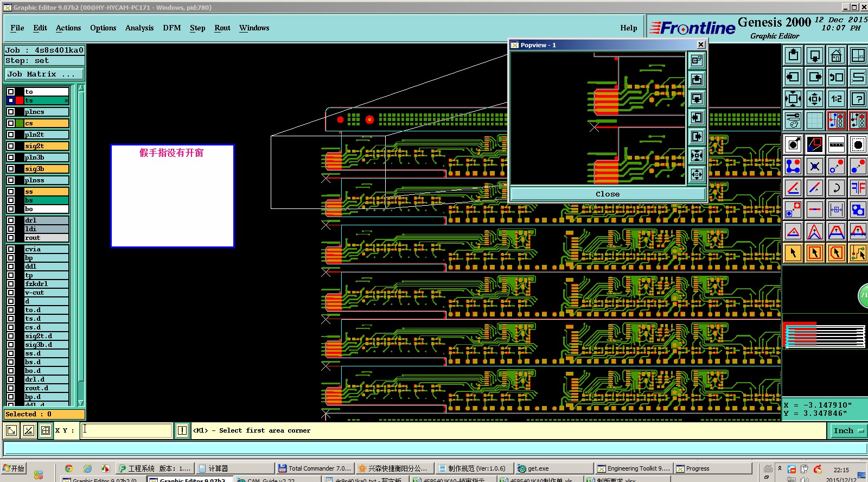This screenshot has height=482, width=868.
Task: Open the Engineering Toolkit taskbar item
Action: [634, 468]
